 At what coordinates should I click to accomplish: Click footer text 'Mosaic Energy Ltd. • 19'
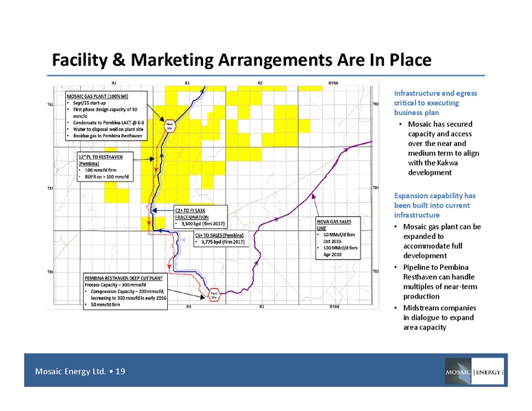(80, 371)
